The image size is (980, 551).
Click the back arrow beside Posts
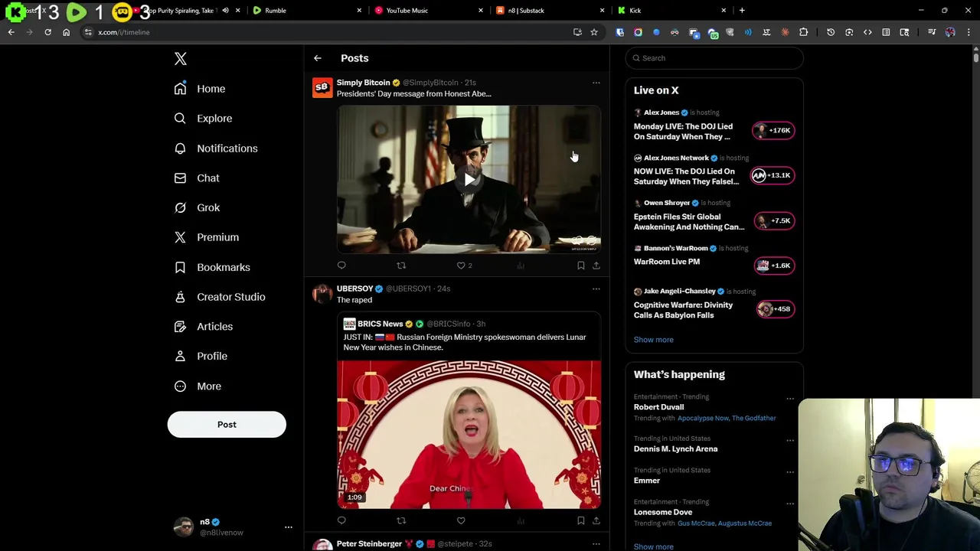click(x=318, y=58)
